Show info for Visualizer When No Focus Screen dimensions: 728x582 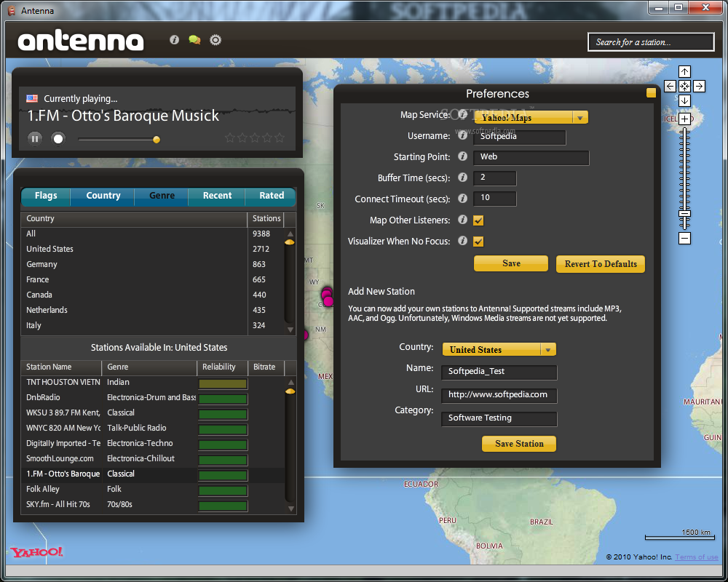462,240
